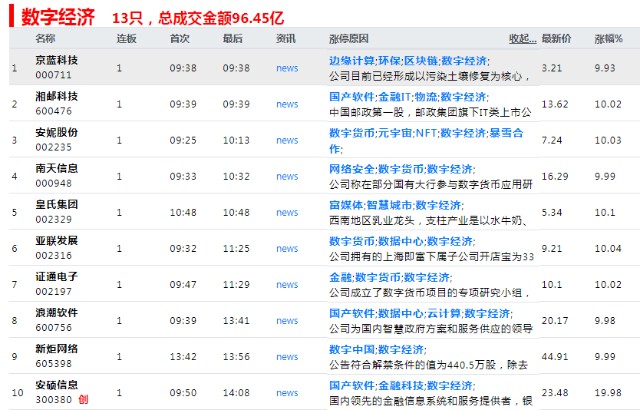The image size is (640, 410).
Task: Click the 资讯 column header
Action: point(286,39)
